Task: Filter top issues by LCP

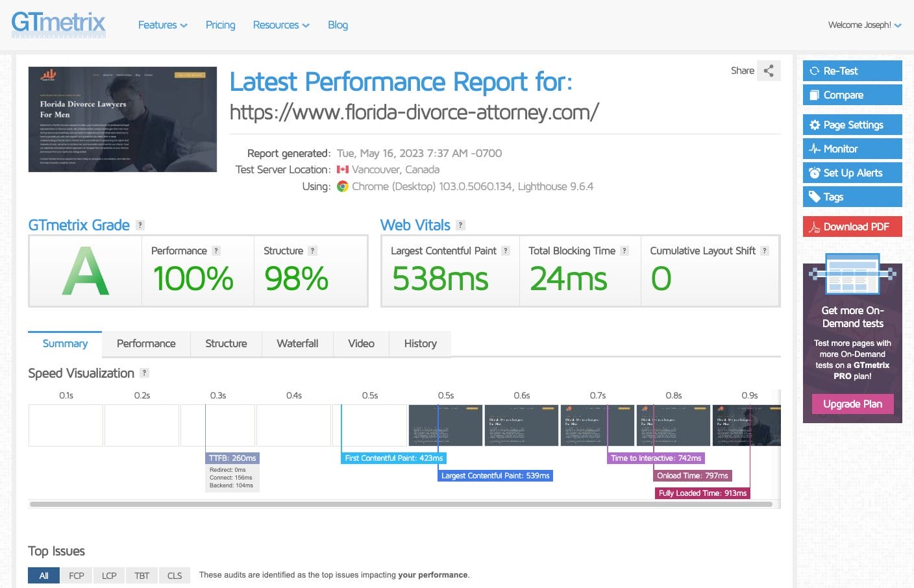Action: click(109, 575)
